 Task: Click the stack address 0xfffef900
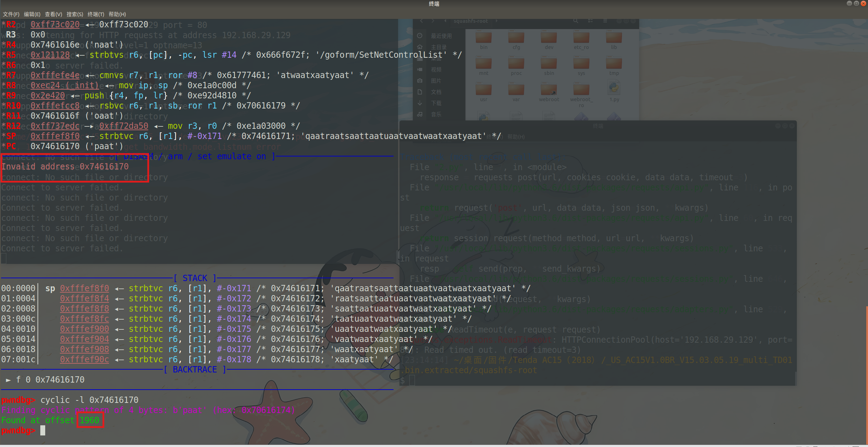click(x=84, y=329)
